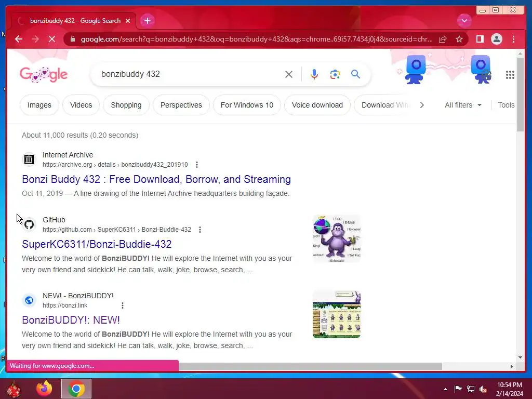Click About 11,000 results text

pyautogui.click(x=80, y=135)
